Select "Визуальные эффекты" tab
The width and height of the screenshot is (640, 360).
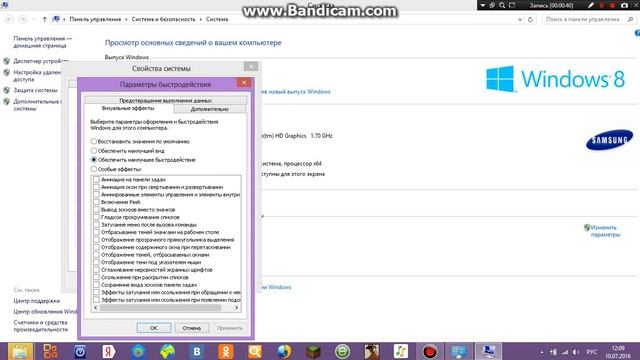[x=128, y=109]
